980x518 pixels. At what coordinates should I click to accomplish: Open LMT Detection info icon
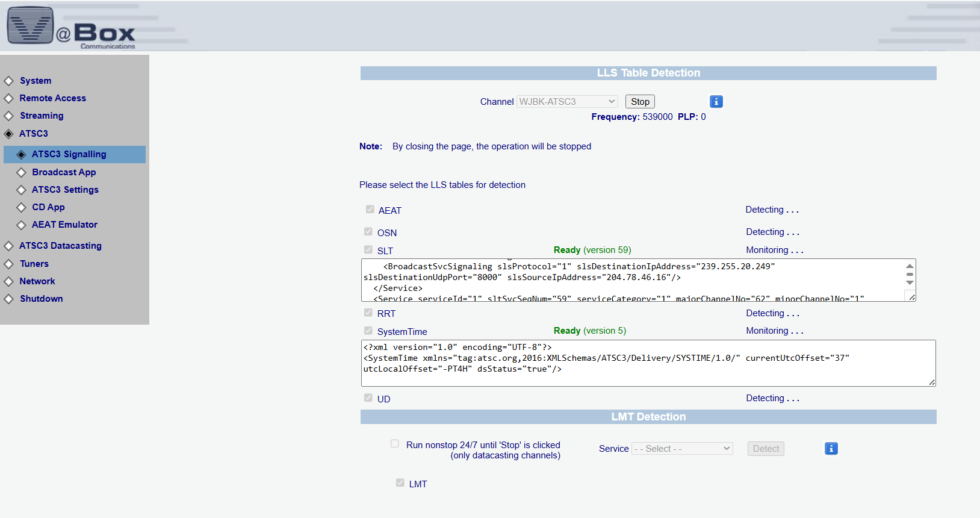click(x=831, y=449)
